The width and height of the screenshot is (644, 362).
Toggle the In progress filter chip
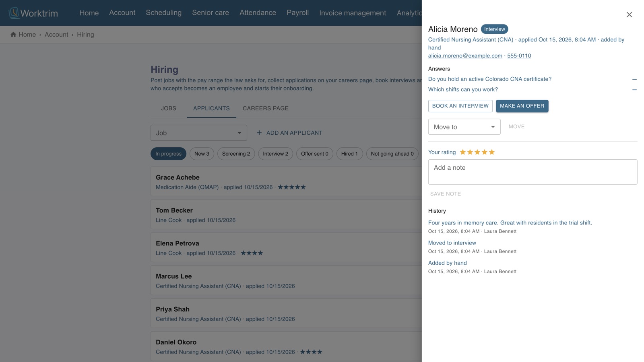click(168, 154)
